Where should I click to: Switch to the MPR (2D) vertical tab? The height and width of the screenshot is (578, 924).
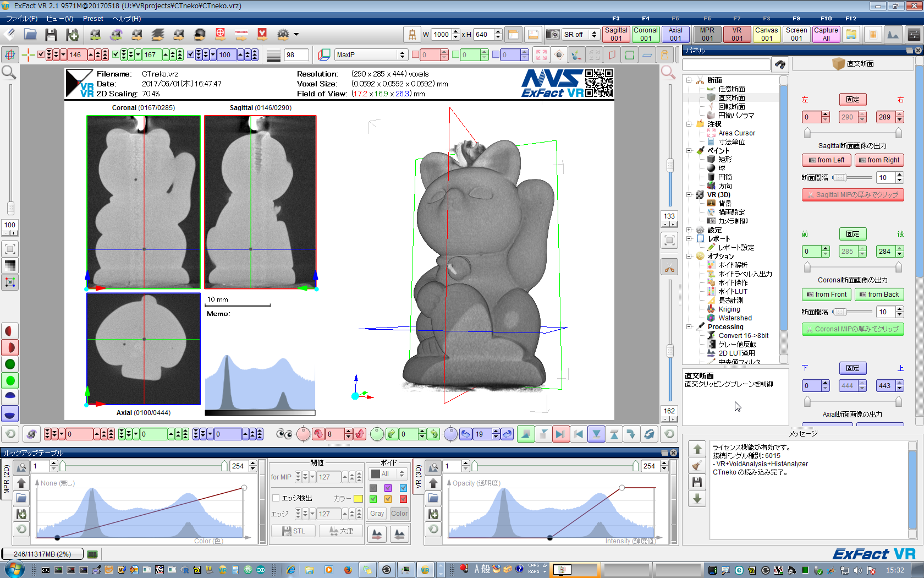coord(7,479)
